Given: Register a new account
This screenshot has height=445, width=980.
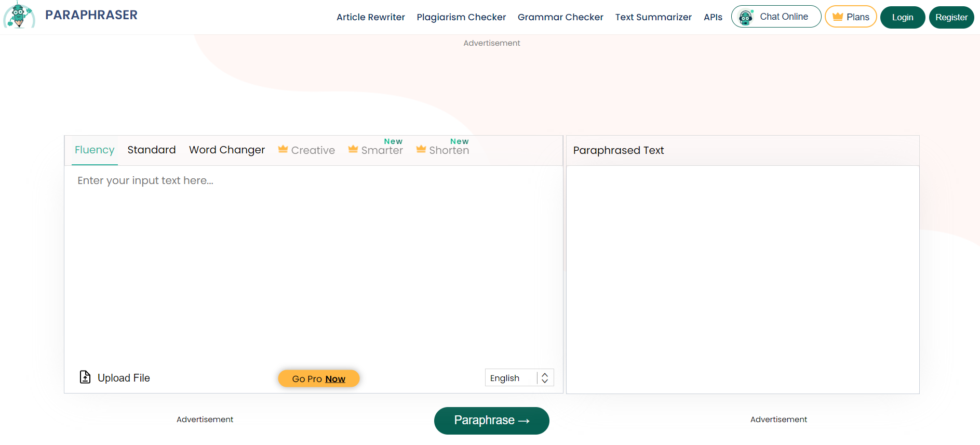Looking at the screenshot, I should coord(951,17).
